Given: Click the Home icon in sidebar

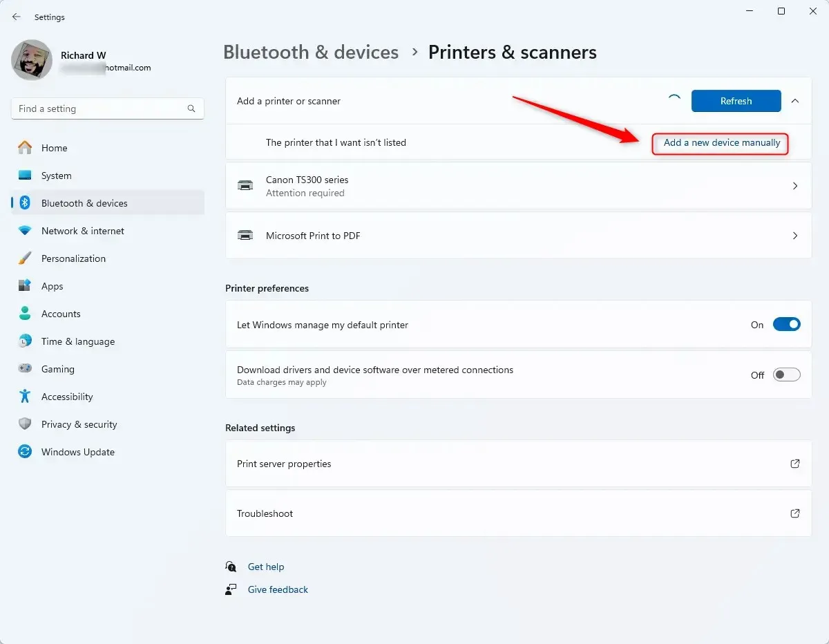Looking at the screenshot, I should tap(25, 148).
